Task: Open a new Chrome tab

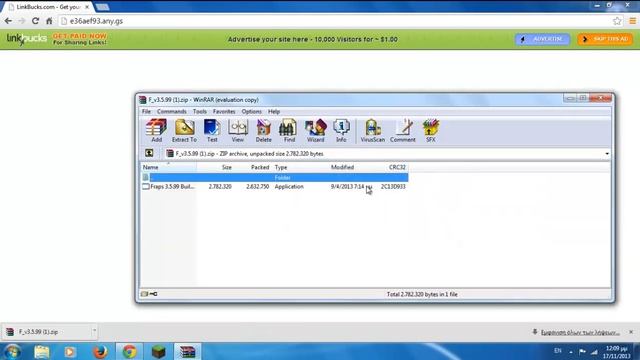Action: pos(102,7)
